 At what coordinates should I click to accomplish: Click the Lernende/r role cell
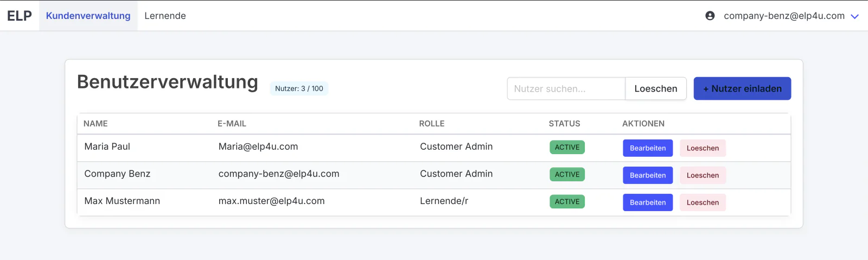coord(444,201)
